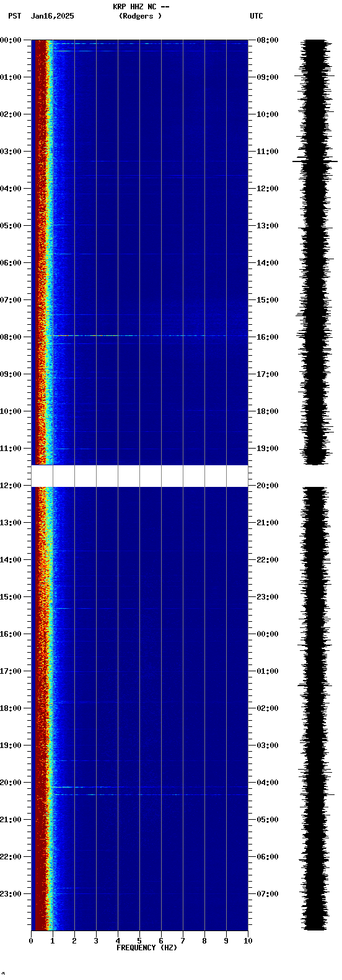This screenshot has width=342, height=980.
Task: Click the PST '00:00' time label
Action: pos(11,40)
